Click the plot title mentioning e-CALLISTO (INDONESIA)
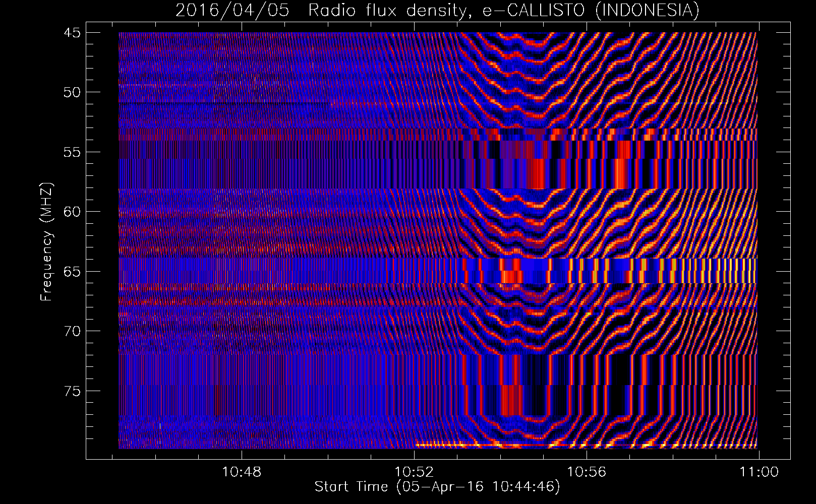Image resolution: width=816 pixels, height=504 pixels. (x=437, y=10)
